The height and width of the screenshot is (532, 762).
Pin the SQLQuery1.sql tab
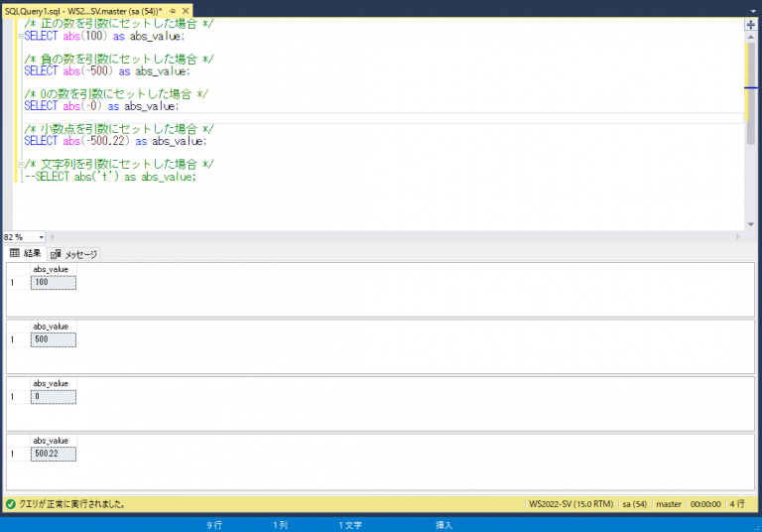tap(173, 11)
